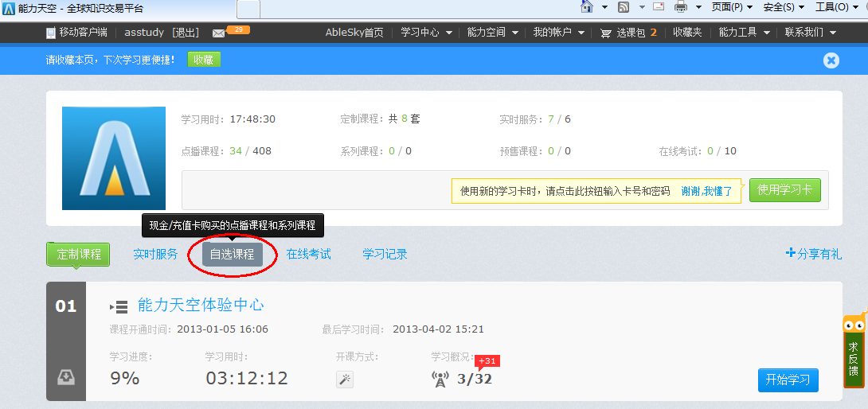Select the 能力天空 browser tab
The height and width of the screenshot is (409, 868).
point(119,9)
